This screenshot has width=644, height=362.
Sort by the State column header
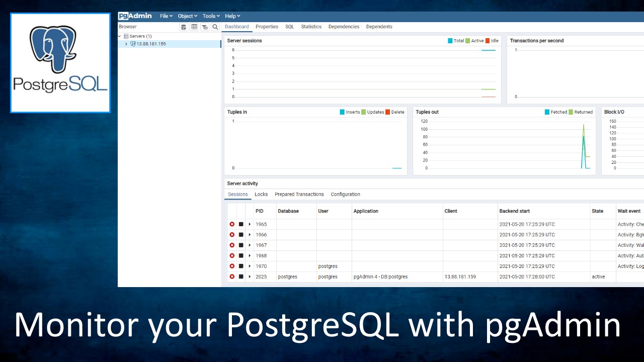tap(603, 211)
